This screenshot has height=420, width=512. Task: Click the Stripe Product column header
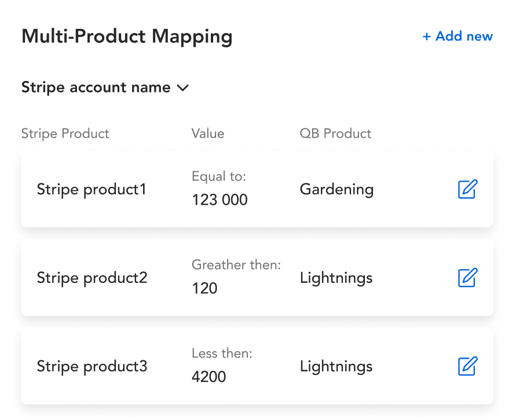click(65, 134)
